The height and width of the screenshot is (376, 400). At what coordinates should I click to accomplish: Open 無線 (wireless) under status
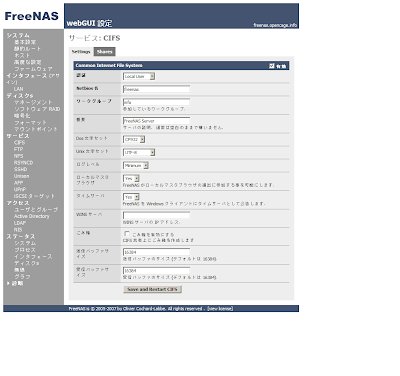coord(19,270)
